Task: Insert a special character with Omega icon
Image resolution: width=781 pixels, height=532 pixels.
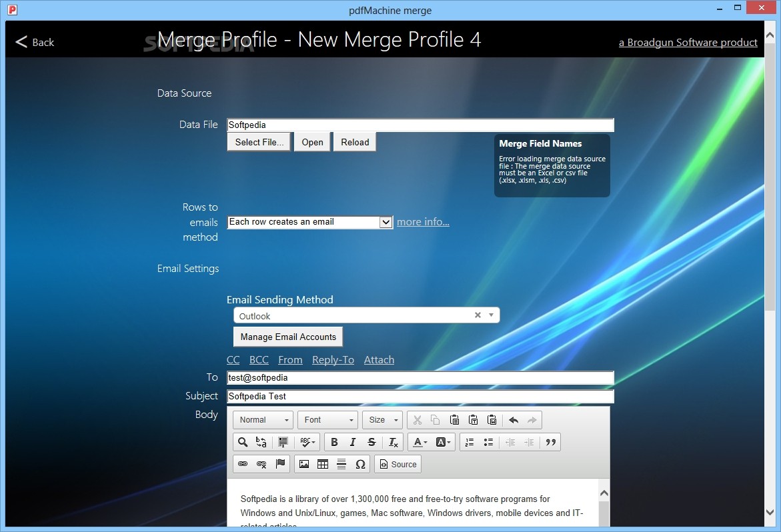Action: 360,464
